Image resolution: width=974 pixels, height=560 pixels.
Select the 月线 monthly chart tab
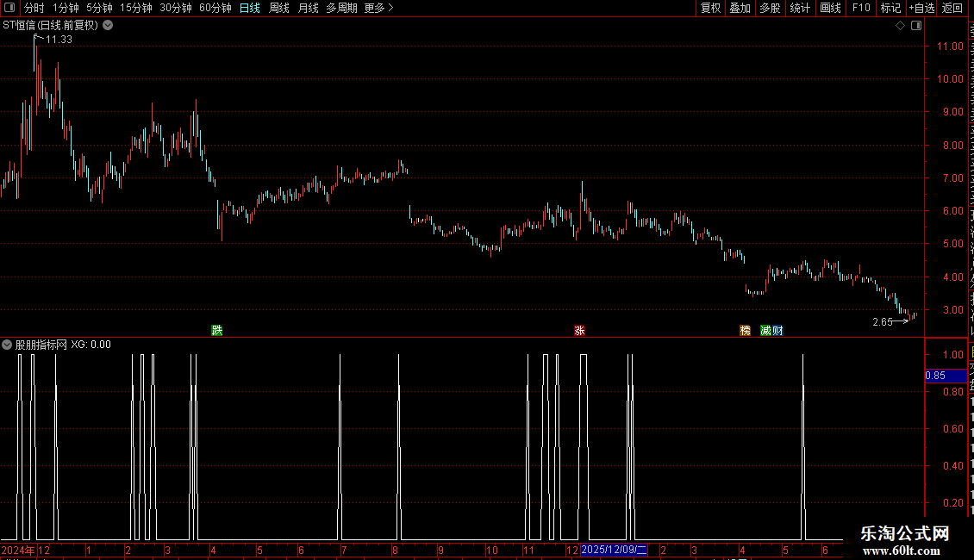[x=308, y=8]
